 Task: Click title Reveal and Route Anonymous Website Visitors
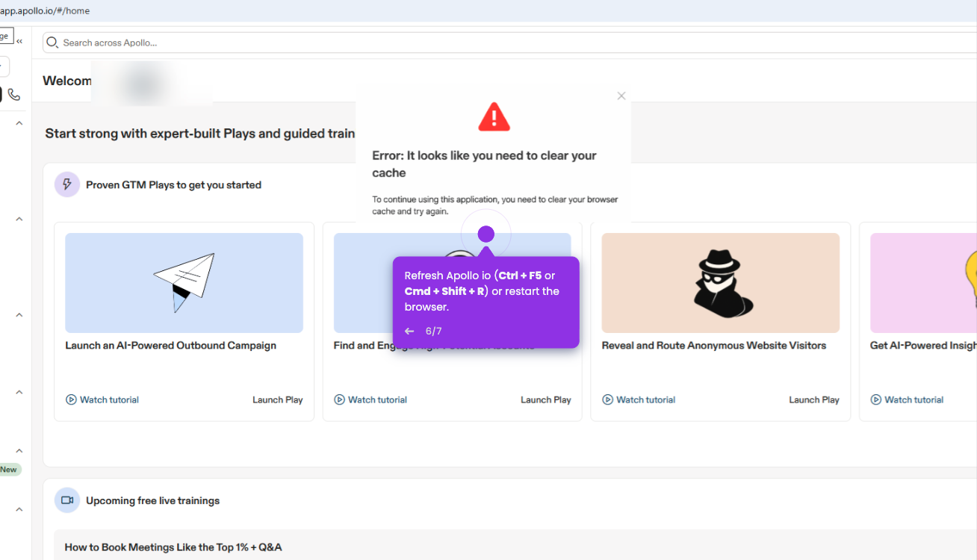tap(714, 346)
